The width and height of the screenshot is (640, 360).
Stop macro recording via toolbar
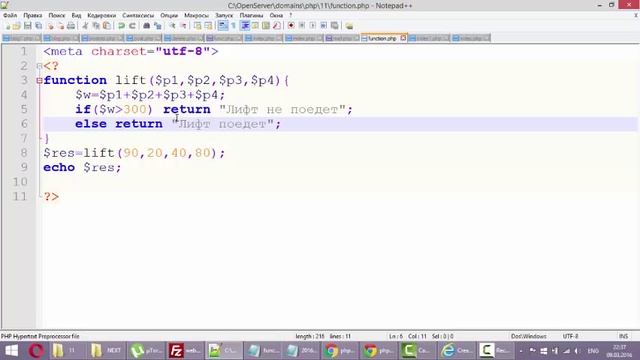pos(302,26)
